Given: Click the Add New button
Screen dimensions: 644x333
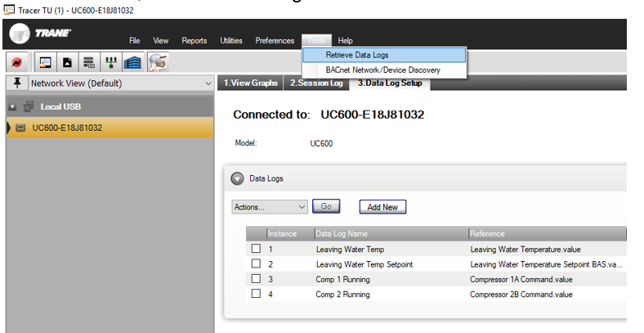Looking at the screenshot, I should pos(382,207).
